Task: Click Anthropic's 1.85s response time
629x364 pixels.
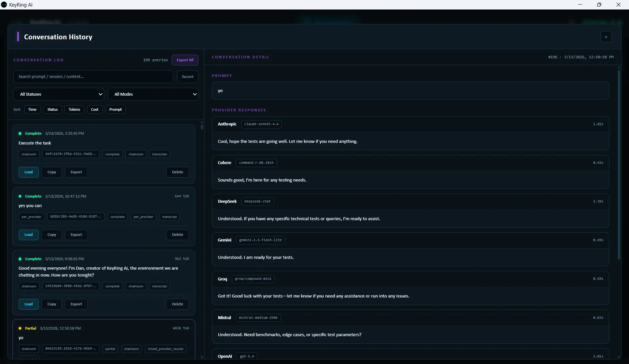Action: [x=598, y=124]
